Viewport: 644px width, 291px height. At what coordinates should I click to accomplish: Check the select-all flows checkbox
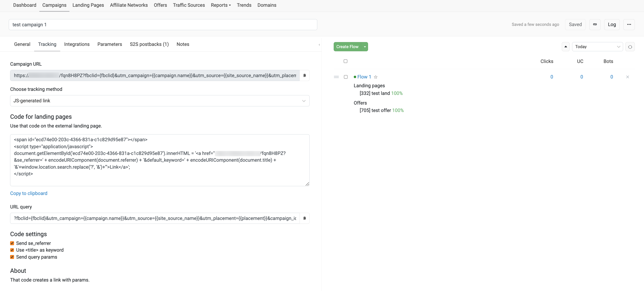pos(345,61)
